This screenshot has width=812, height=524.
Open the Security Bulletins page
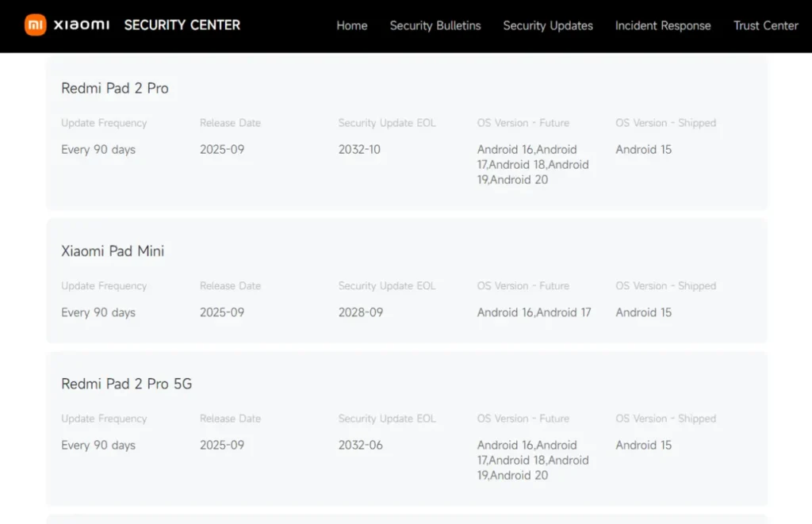click(435, 25)
